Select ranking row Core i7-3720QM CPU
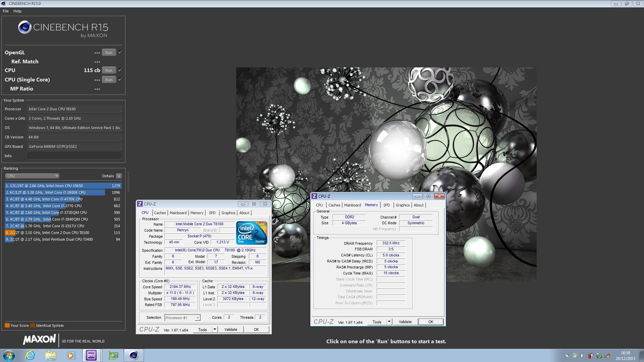This screenshot has width=644, height=362. click(63, 213)
